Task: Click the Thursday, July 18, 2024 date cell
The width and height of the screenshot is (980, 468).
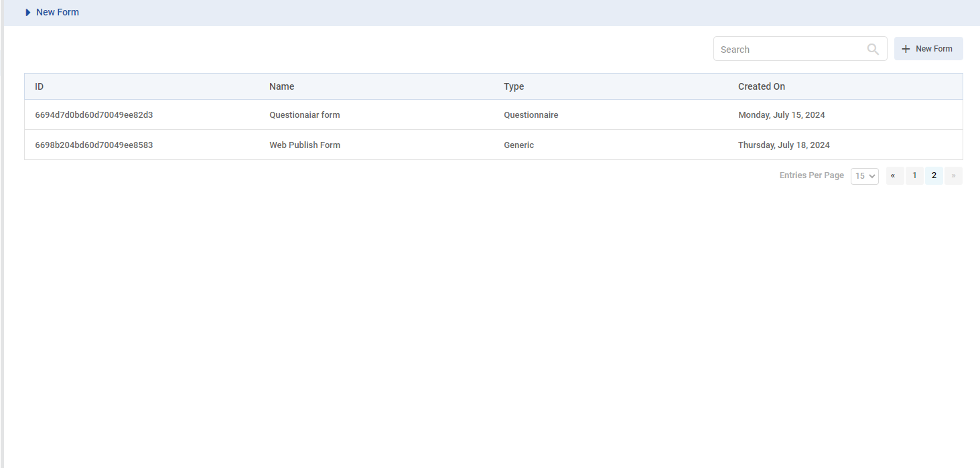Action: pyautogui.click(x=784, y=145)
